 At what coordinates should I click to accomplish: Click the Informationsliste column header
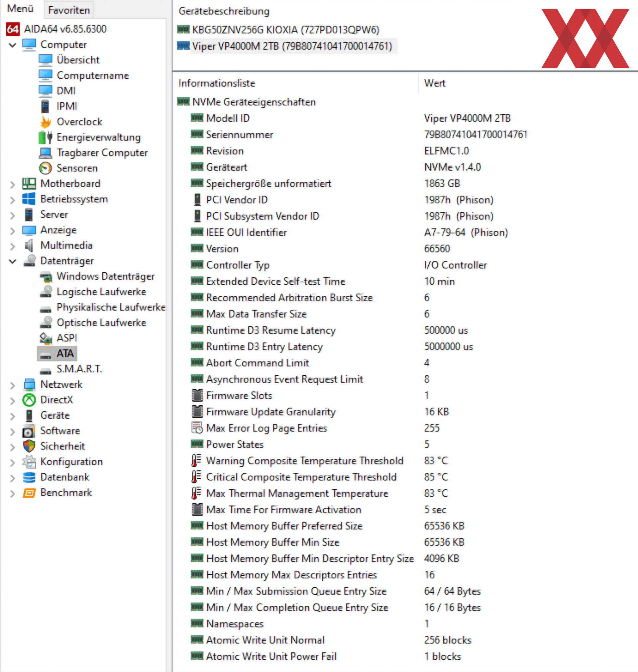[x=217, y=84]
